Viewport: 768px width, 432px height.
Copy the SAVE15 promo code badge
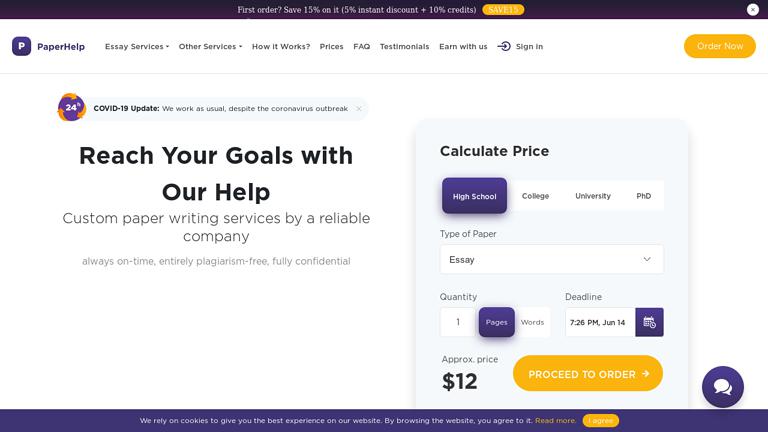(x=503, y=9)
